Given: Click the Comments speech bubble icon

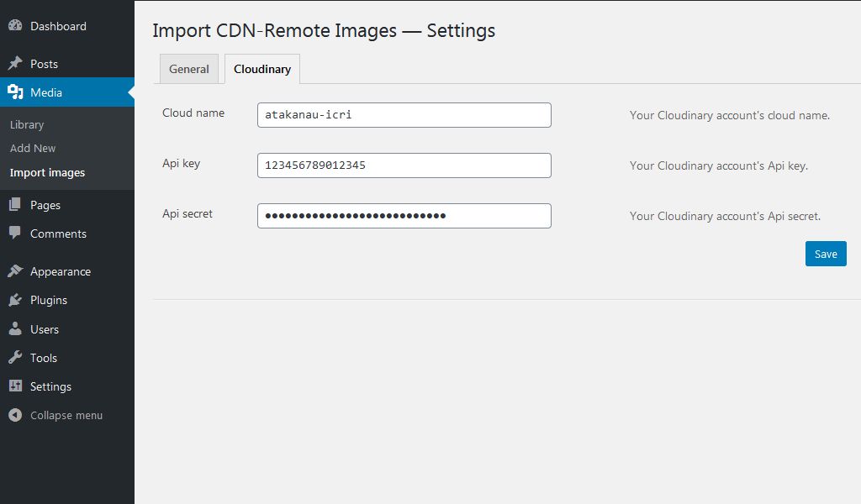Looking at the screenshot, I should (x=15, y=234).
